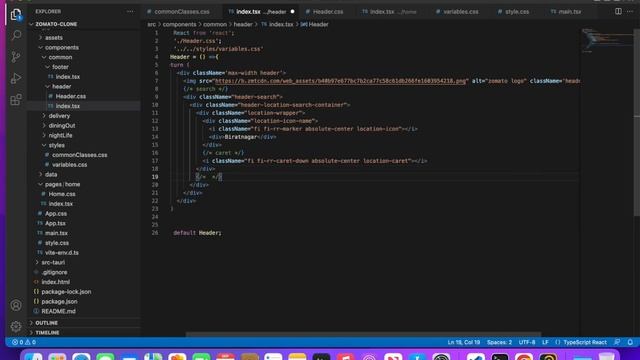Open Accounts menu icon
Screen dimensions: 640x360
click(16, 305)
